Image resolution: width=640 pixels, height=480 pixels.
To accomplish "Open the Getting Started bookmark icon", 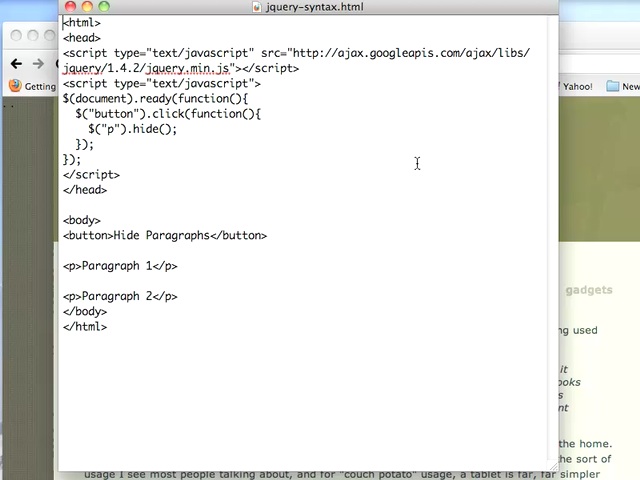I will click(15, 85).
